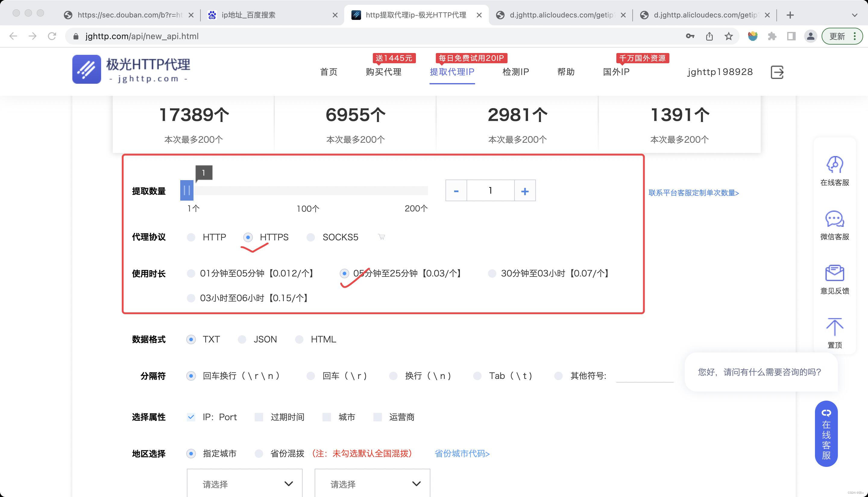Open 省份城市代码 link

462,453
